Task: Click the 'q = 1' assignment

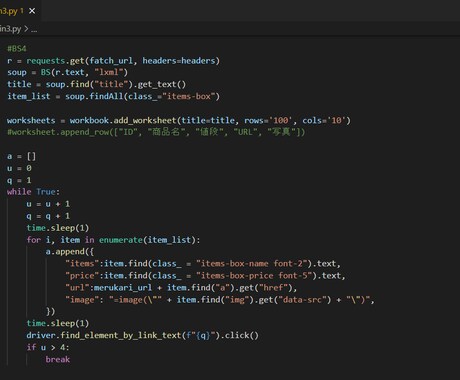Action: pos(19,180)
